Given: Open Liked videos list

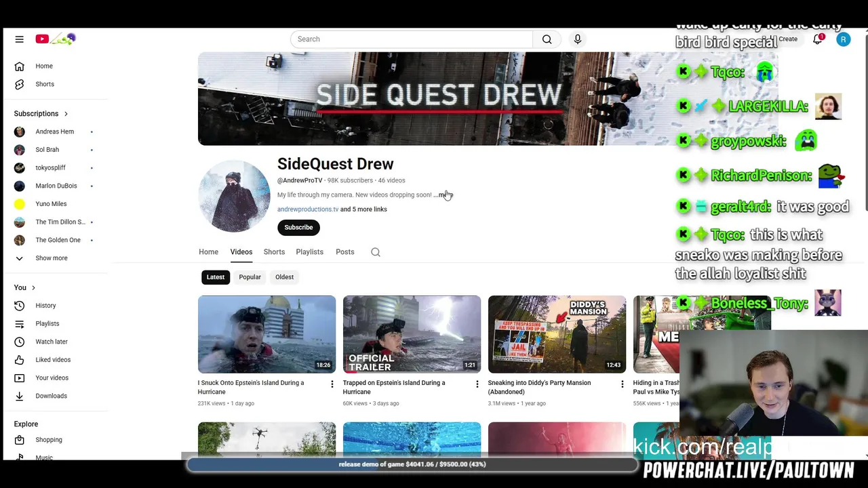Looking at the screenshot, I should pos(54,360).
